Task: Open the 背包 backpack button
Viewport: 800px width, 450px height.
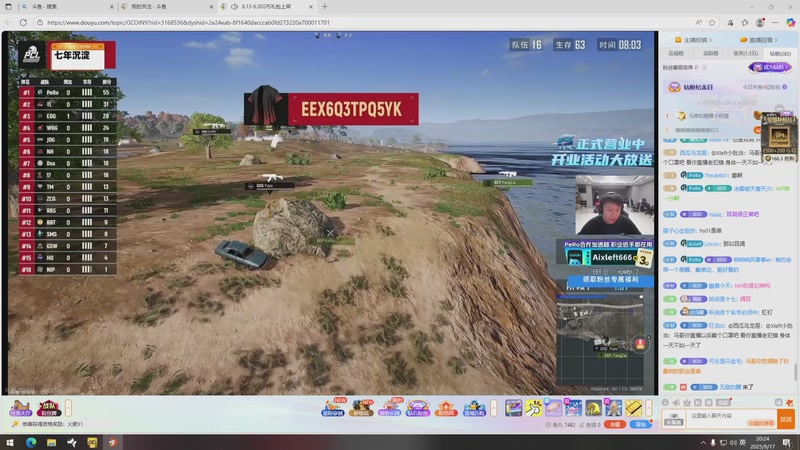Action: pyautogui.click(x=640, y=424)
